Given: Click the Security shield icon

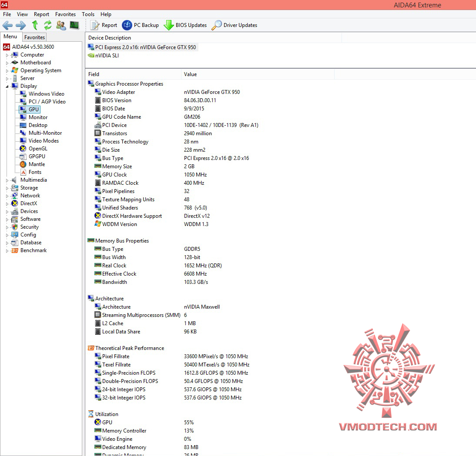Looking at the screenshot, I should click(x=14, y=227).
